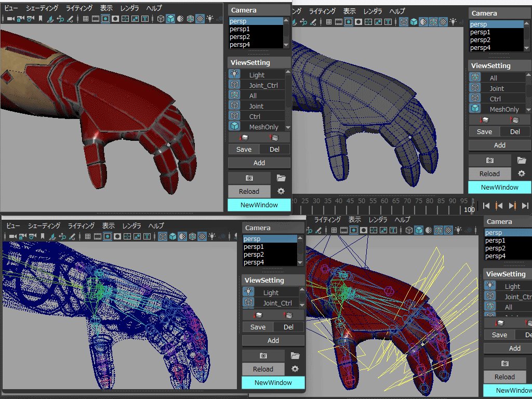The height and width of the screenshot is (399, 532).
Task: Click Del button in top-left window
Action: (275, 149)
